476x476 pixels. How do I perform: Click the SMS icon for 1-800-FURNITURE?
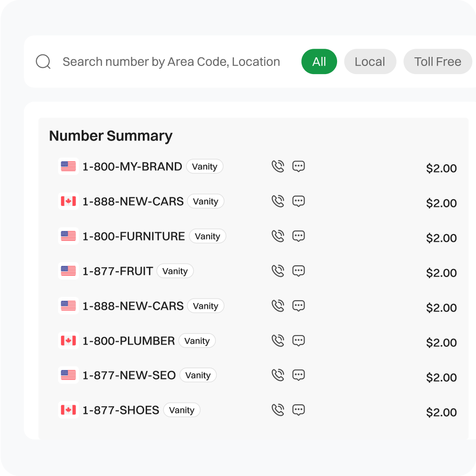point(298,236)
